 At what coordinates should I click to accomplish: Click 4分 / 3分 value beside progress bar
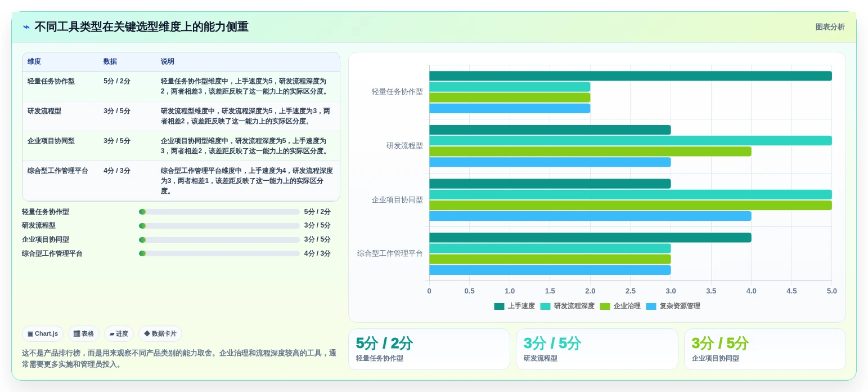click(317, 254)
